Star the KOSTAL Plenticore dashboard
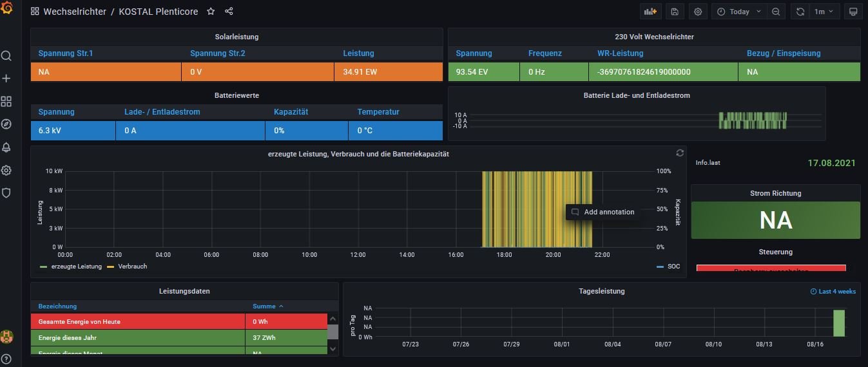Image resolution: width=868 pixels, height=367 pixels. 211,12
